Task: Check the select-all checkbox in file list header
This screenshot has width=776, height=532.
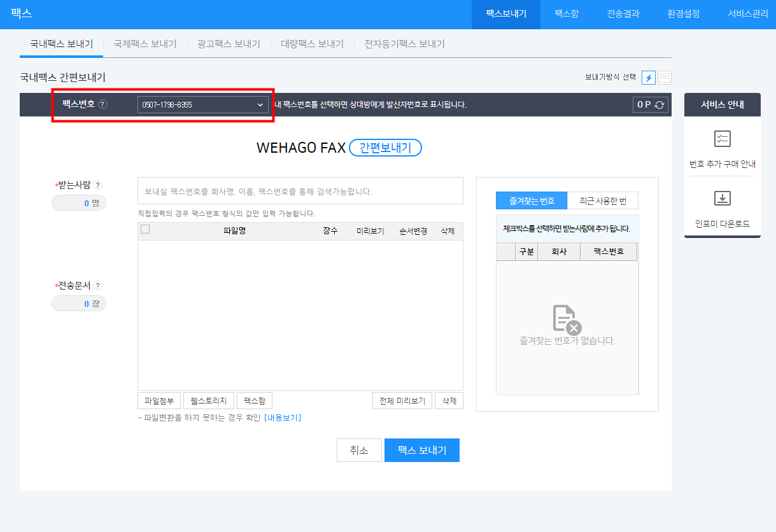Action: [x=145, y=230]
